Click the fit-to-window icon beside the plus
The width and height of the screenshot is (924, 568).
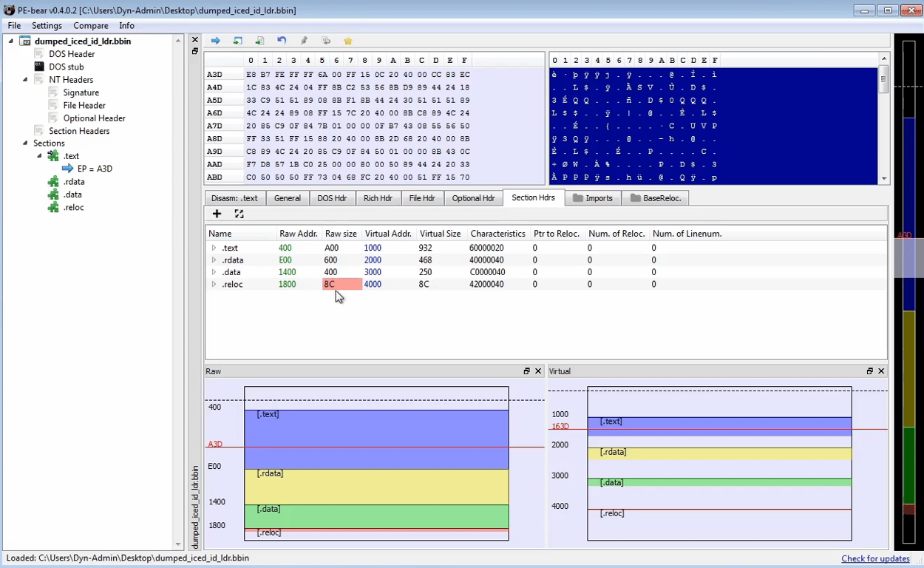pyautogui.click(x=239, y=214)
